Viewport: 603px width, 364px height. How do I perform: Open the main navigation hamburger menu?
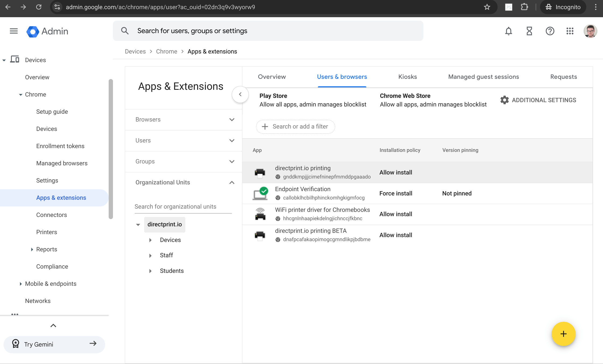pyautogui.click(x=13, y=31)
